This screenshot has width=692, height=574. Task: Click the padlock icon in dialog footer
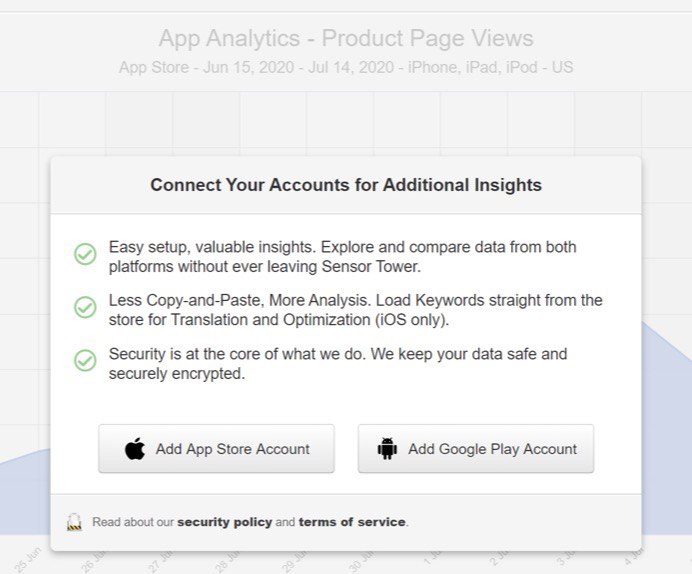tap(74, 522)
